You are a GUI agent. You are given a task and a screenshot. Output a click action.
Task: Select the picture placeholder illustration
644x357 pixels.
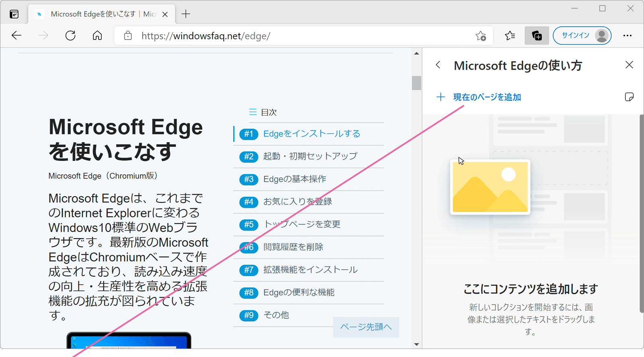pyautogui.click(x=490, y=187)
